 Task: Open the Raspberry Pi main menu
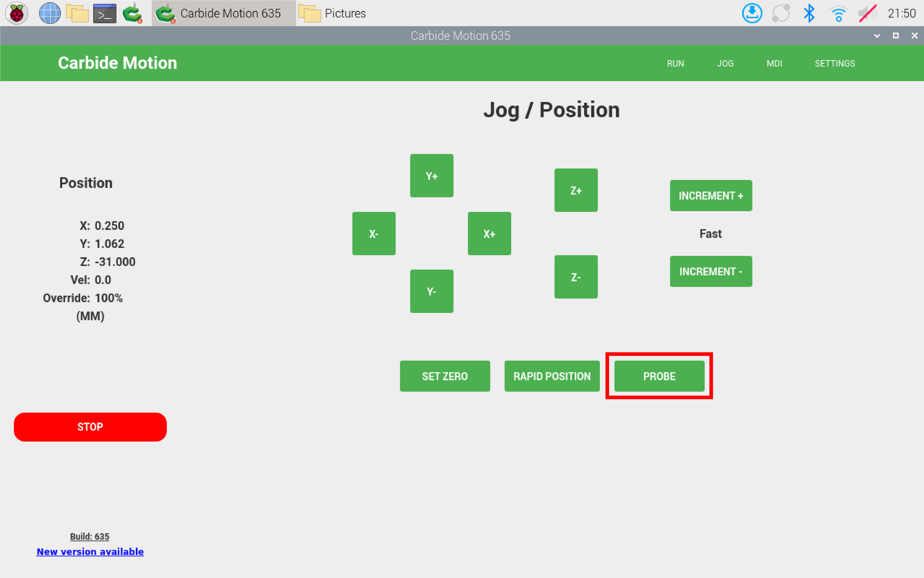pyautogui.click(x=16, y=13)
